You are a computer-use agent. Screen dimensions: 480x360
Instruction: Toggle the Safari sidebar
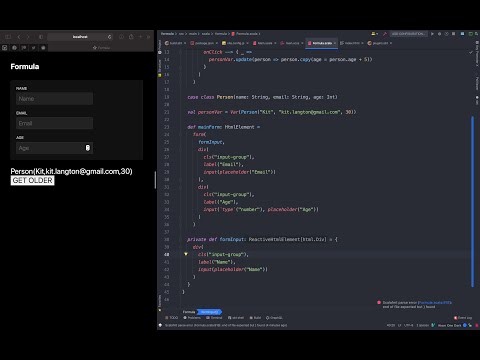click(8, 37)
